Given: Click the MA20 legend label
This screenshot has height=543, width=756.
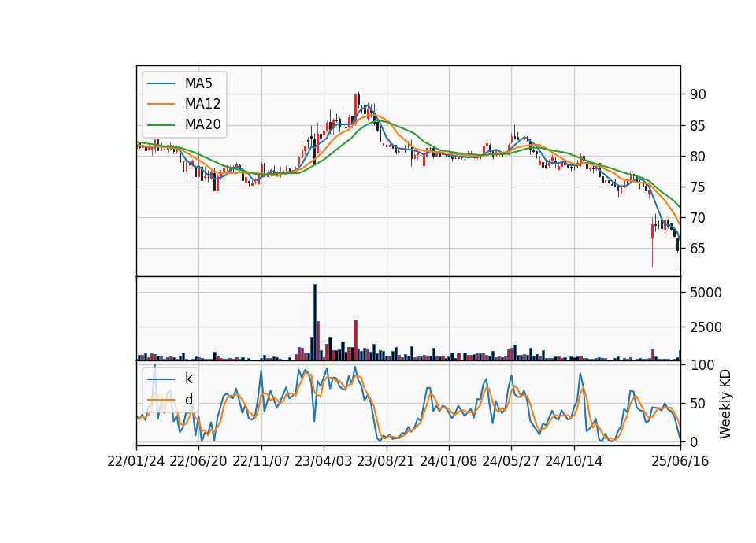Looking at the screenshot, I should coord(202,124).
